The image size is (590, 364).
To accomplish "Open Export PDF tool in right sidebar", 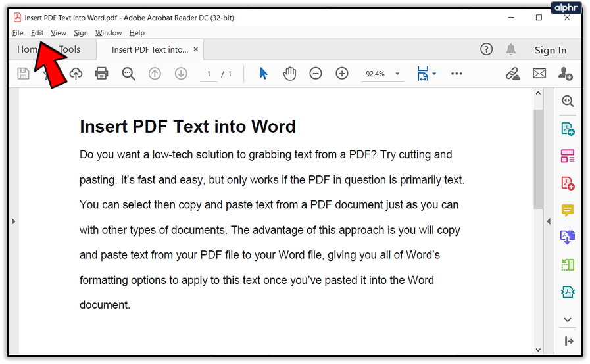I will [568, 129].
